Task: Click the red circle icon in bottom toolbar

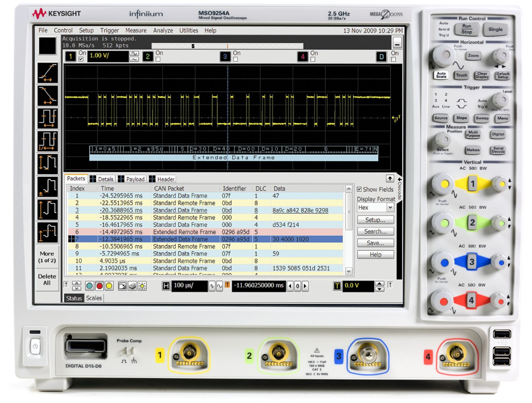Action: tap(100, 286)
